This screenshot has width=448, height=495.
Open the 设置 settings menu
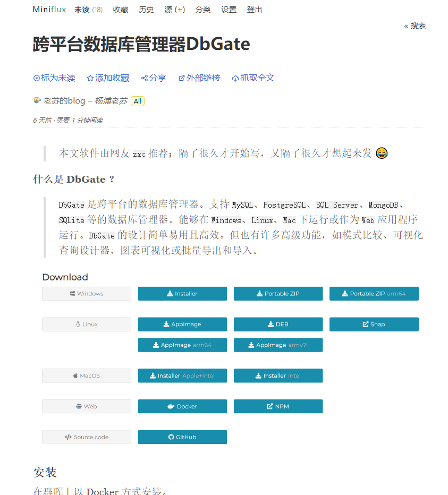click(x=229, y=10)
